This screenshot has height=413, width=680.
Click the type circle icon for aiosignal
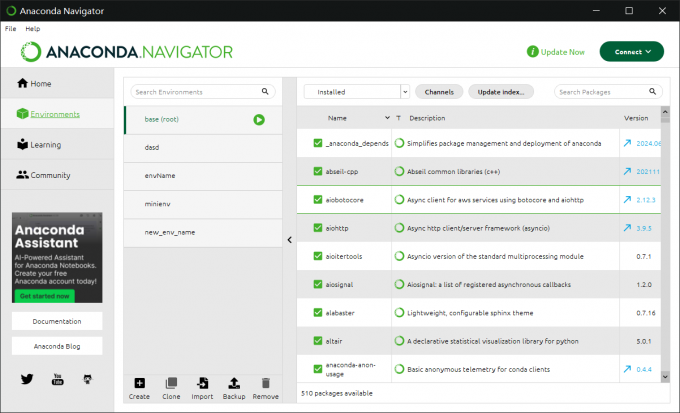click(399, 284)
